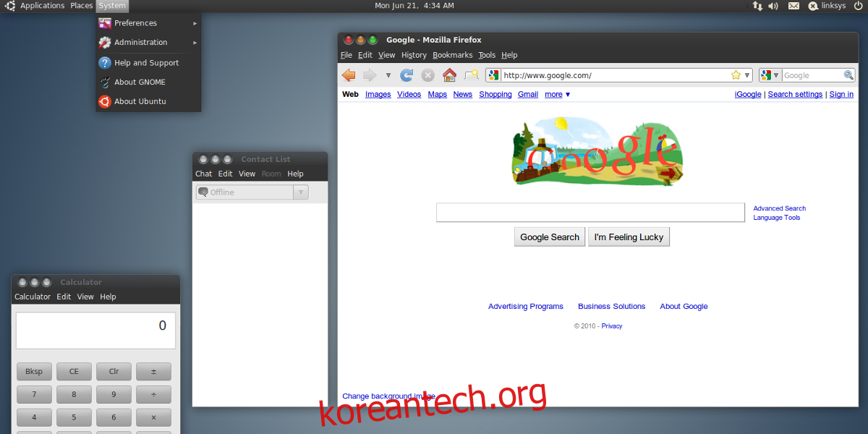
Task: Open Firefox View menu
Action: pos(387,55)
